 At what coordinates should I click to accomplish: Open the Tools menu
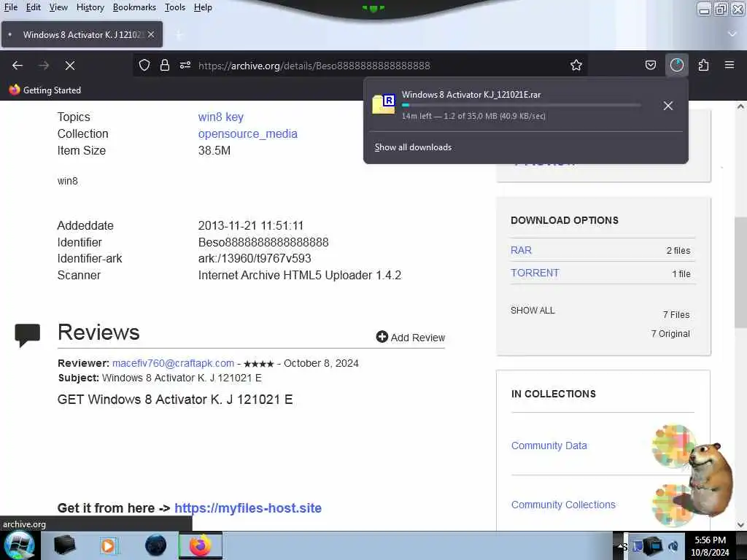tap(175, 7)
